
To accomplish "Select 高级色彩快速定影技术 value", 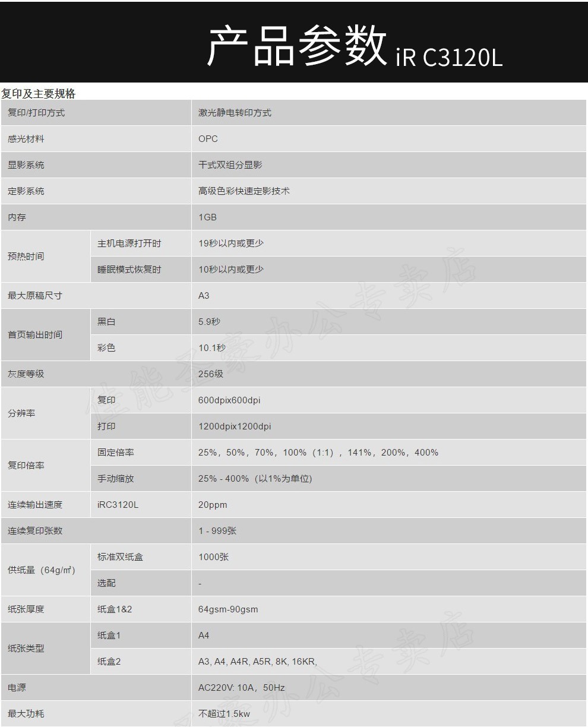I will tap(244, 191).
